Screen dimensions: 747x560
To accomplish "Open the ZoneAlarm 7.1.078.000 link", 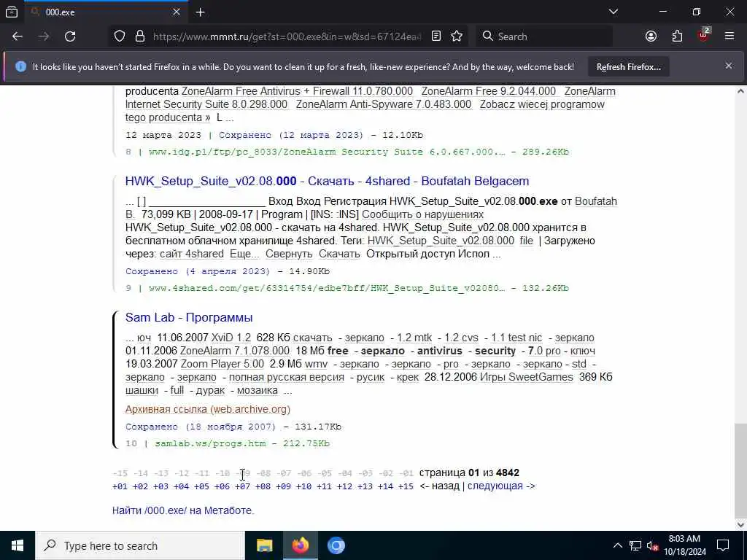I will point(234,351).
